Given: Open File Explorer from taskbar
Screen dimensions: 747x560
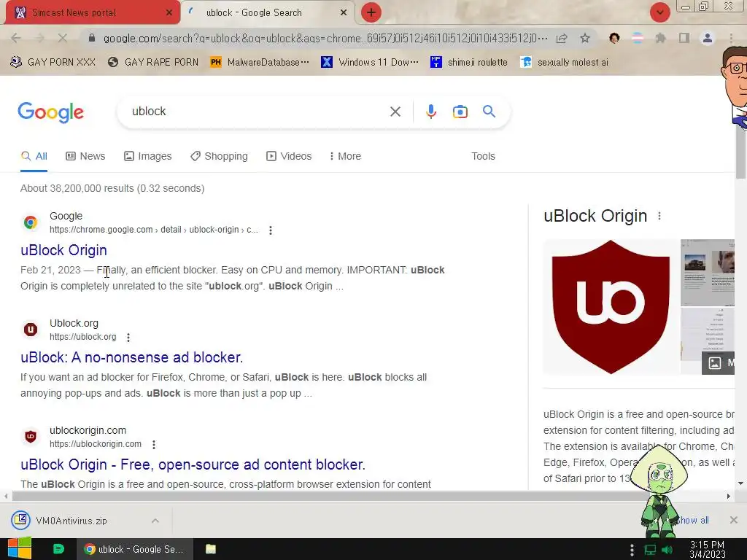Looking at the screenshot, I should pyautogui.click(x=211, y=549).
